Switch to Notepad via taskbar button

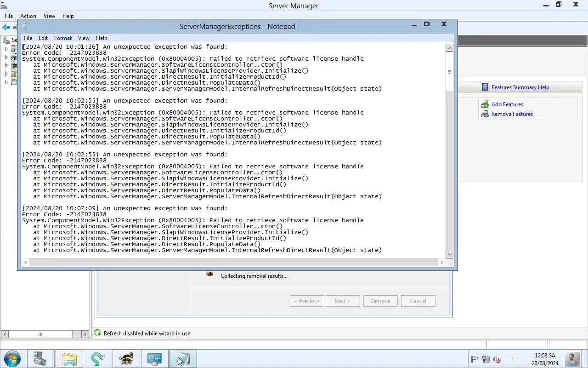183,359
